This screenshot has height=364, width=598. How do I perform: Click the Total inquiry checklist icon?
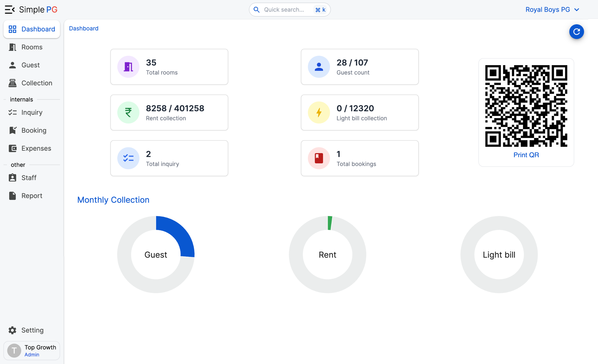point(128,158)
